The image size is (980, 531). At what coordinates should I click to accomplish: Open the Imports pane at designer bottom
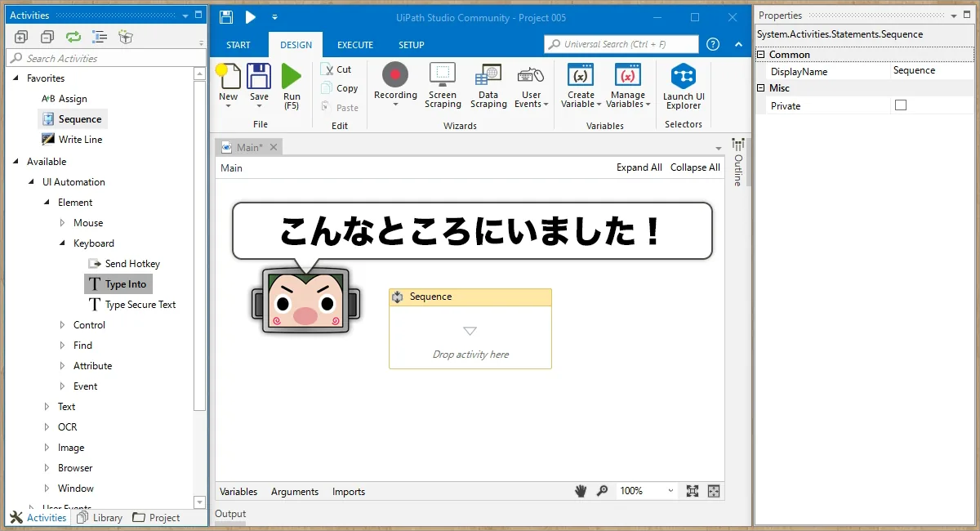[x=349, y=492]
